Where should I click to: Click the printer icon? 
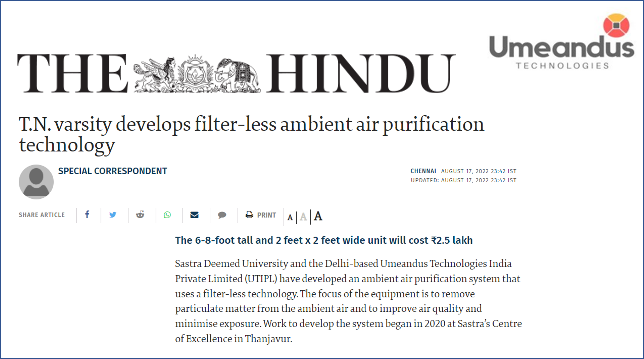click(249, 215)
